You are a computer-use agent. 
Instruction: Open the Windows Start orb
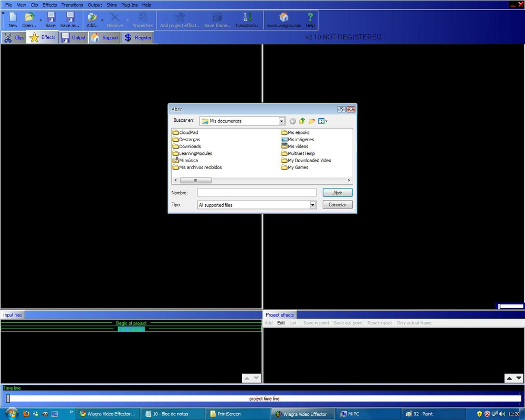click(x=12, y=414)
